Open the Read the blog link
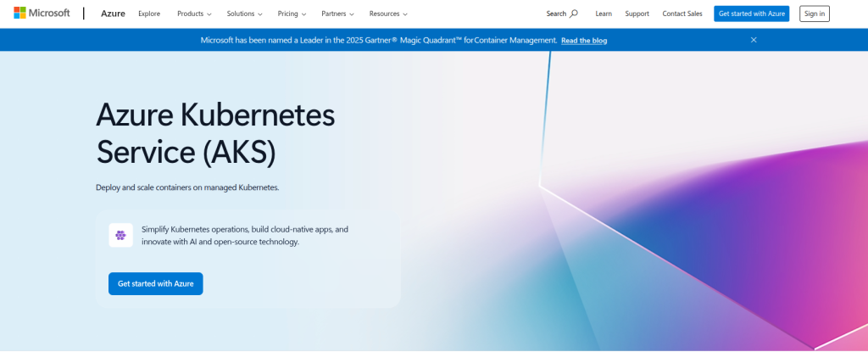The image size is (868, 352). (584, 41)
